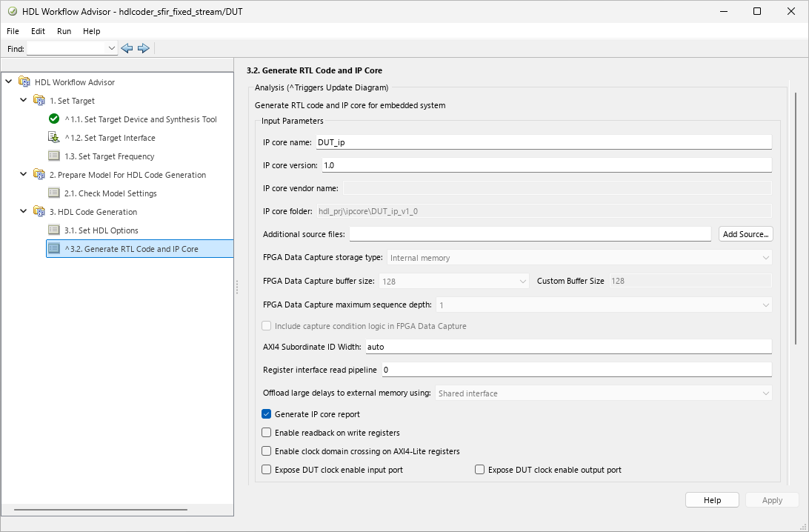Click the HDL Code Generation folder icon

(x=39, y=211)
